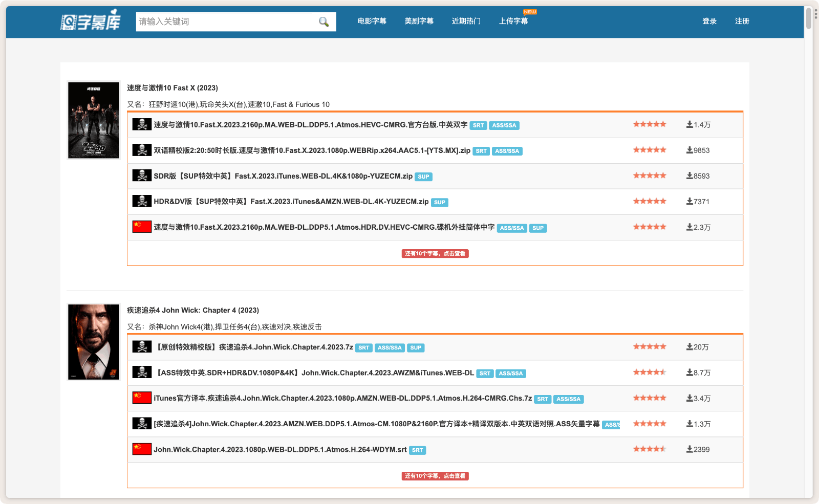The height and width of the screenshot is (504, 819).
Task: Click the download icon beside the 9853 count
Action: [x=689, y=150]
